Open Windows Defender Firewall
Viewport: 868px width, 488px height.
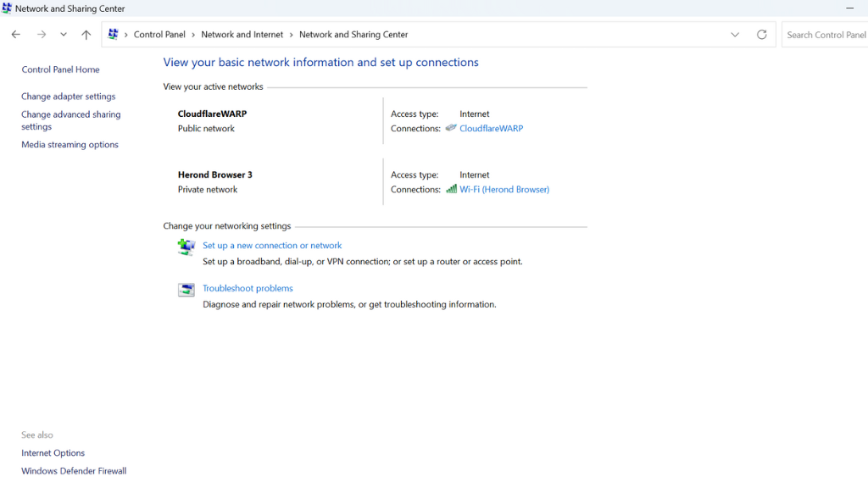74,471
